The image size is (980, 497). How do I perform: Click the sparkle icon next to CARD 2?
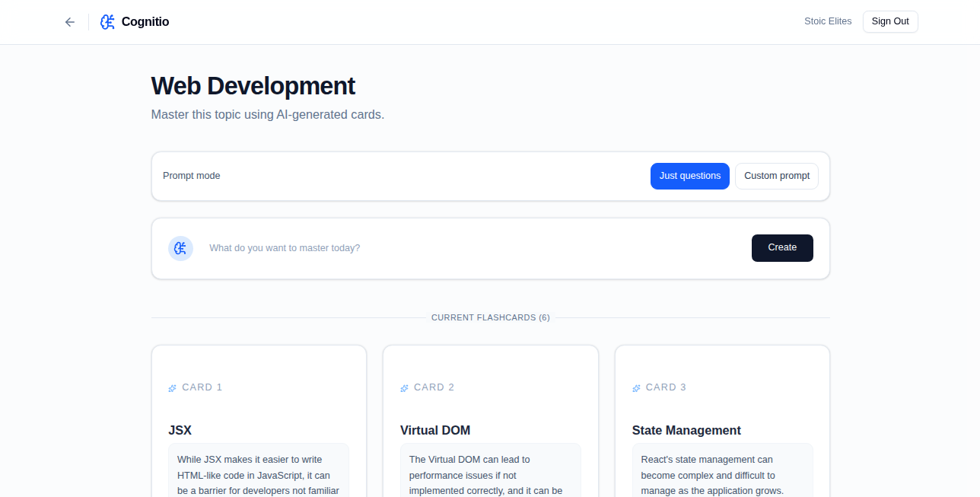pos(404,387)
